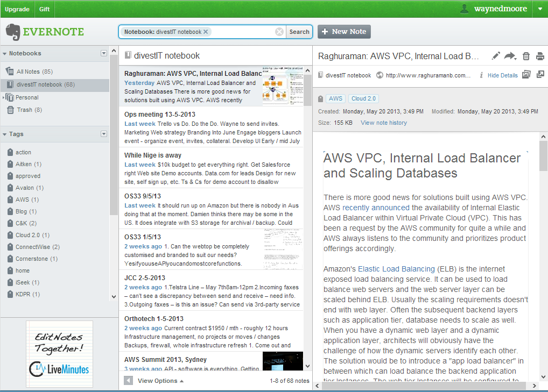Collapse the Notebooks section

click(5, 54)
